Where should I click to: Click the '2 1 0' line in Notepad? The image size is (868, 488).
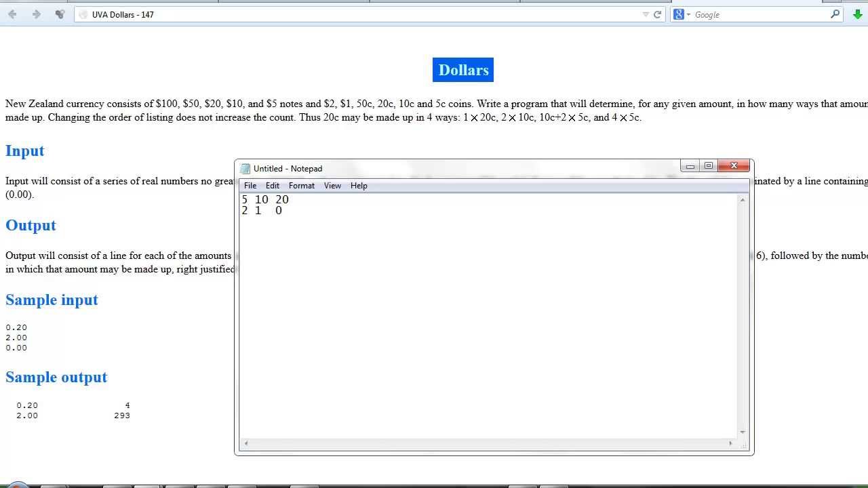262,211
